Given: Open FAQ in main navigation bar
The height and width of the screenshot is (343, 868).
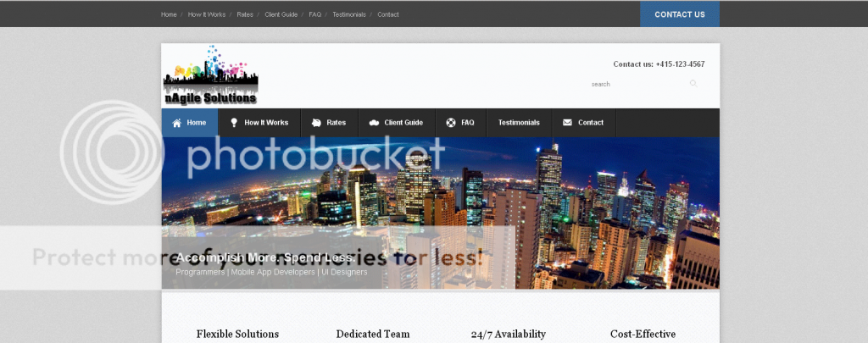Looking at the screenshot, I should (461, 123).
